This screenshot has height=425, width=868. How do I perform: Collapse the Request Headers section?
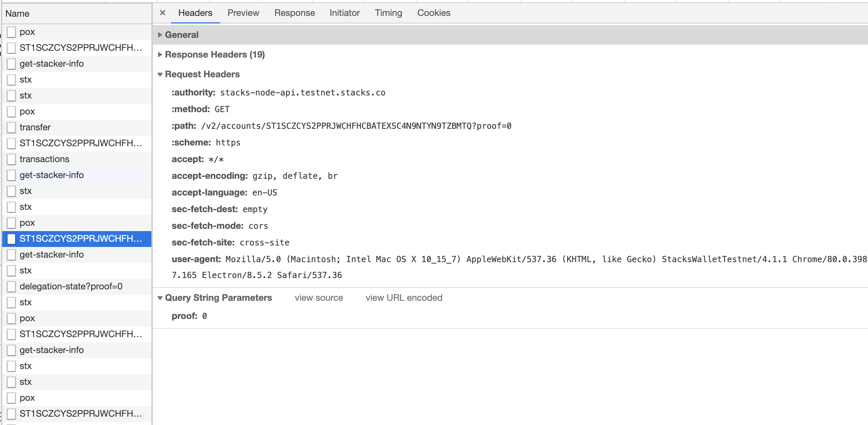202,74
